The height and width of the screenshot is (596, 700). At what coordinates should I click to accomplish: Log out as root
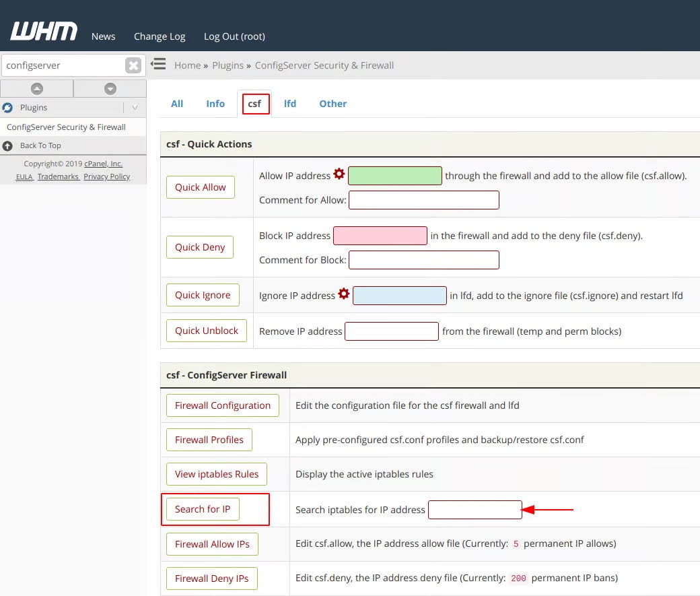point(234,36)
